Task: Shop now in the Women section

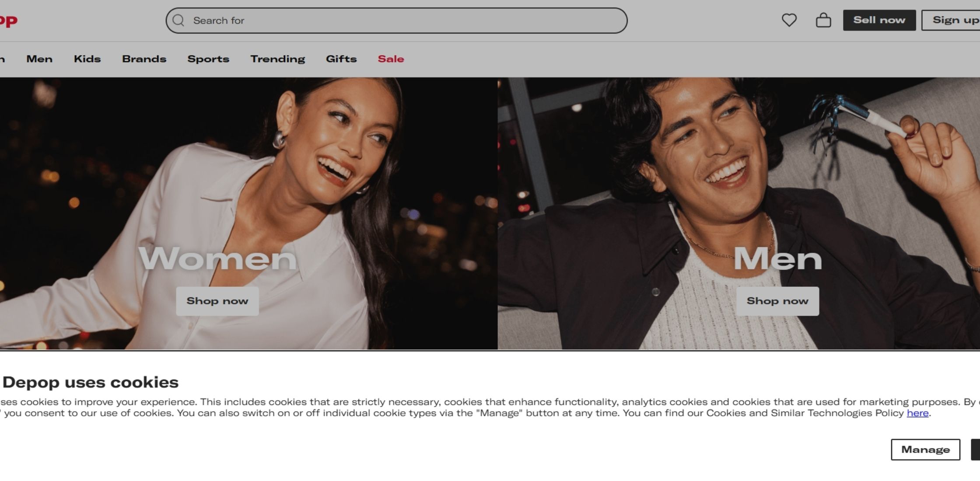Action: (x=217, y=301)
